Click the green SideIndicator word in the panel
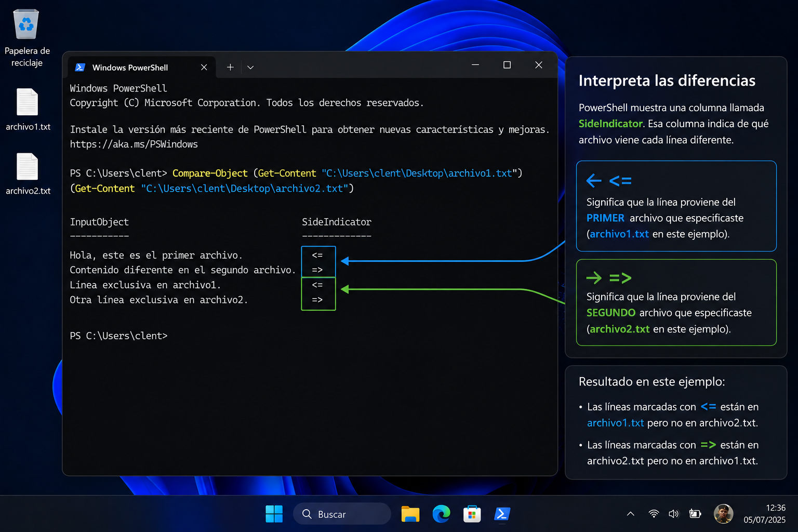Viewport: 798px width, 532px height. pos(610,124)
